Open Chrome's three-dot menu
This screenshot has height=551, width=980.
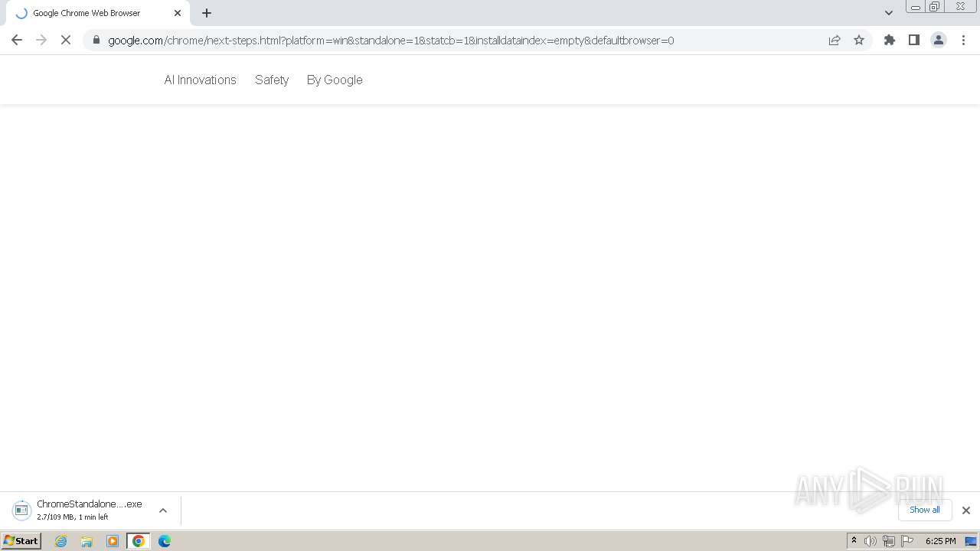click(963, 40)
